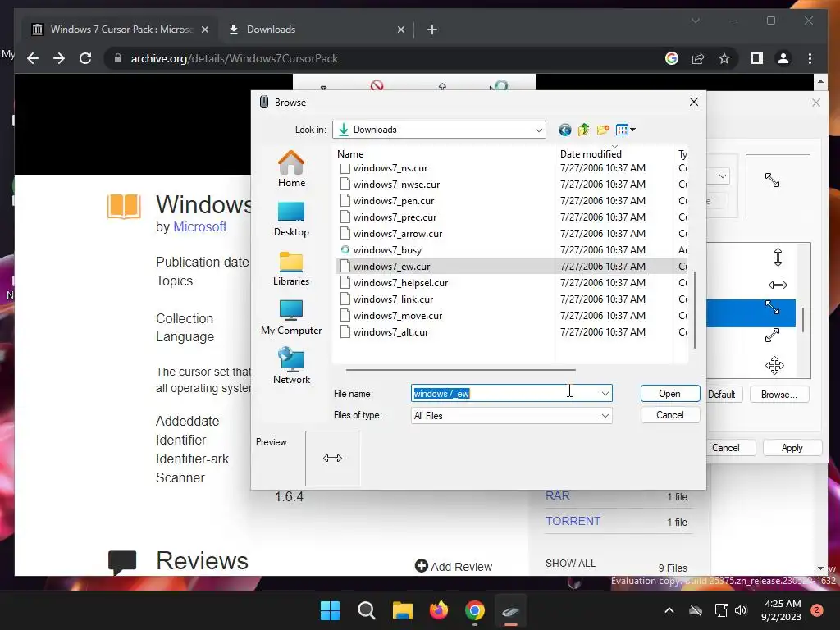
Task: Open the Microsoft author link
Action: tap(200, 226)
